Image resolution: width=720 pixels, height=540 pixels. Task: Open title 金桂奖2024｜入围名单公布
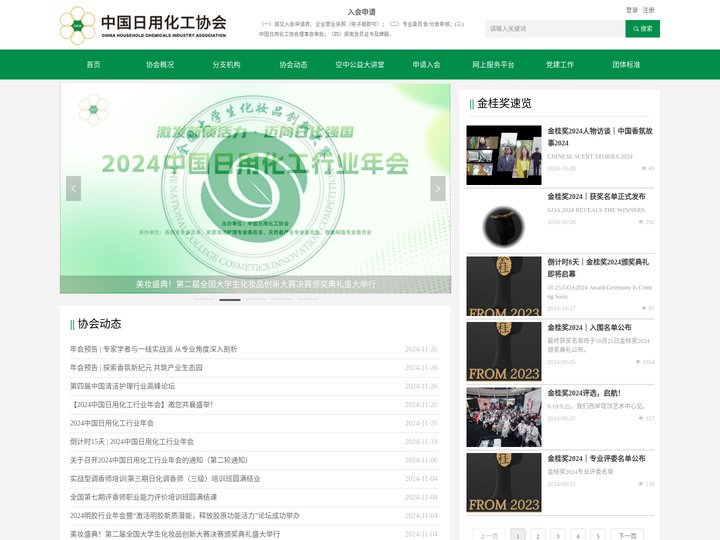589,327
